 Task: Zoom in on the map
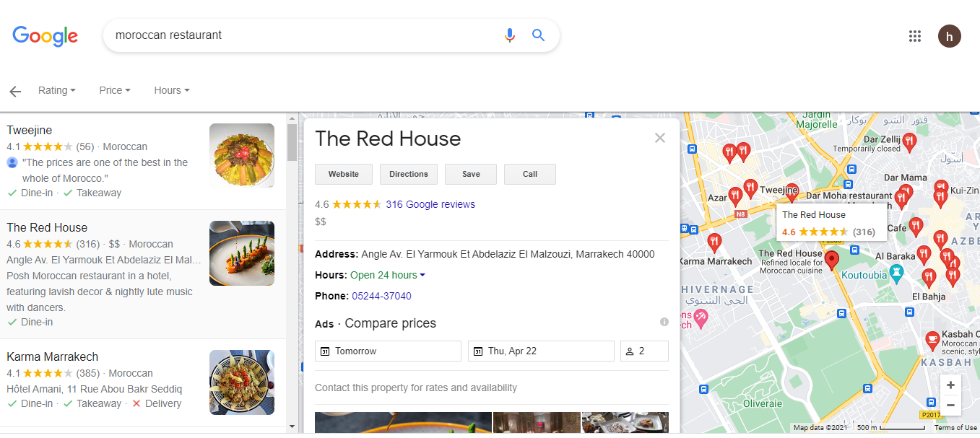coord(950,385)
